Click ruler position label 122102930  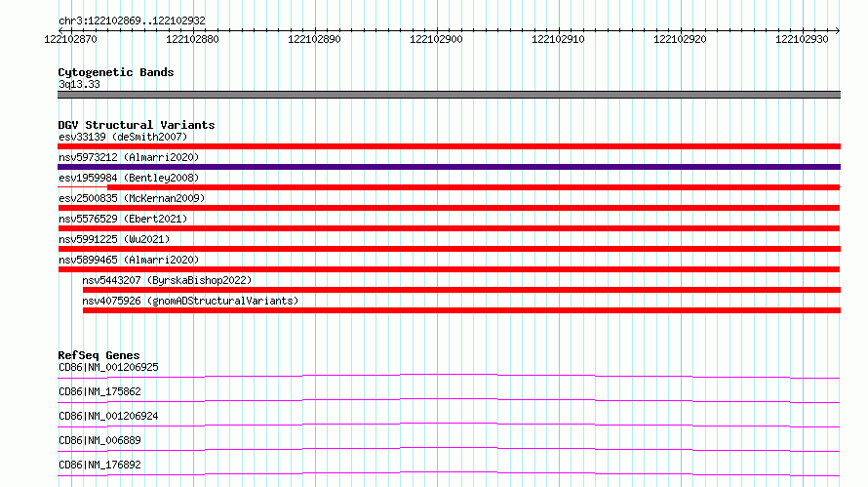(x=802, y=39)
